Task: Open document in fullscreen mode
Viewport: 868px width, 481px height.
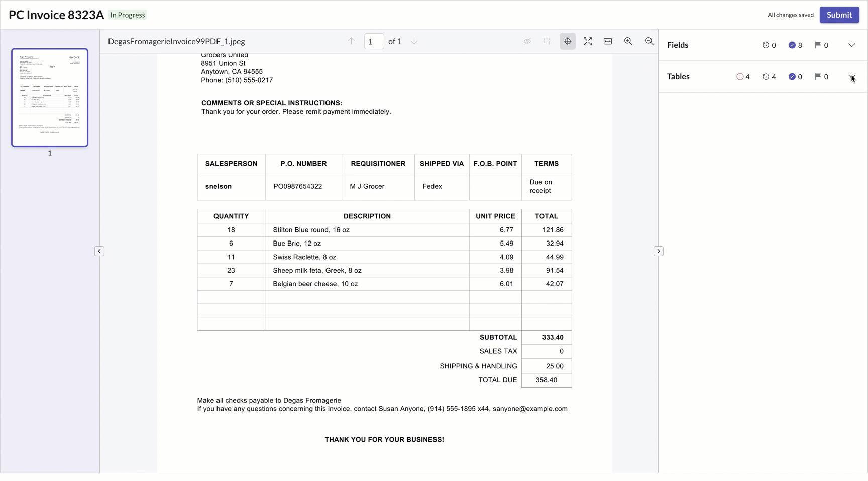Action: point(588,41)
